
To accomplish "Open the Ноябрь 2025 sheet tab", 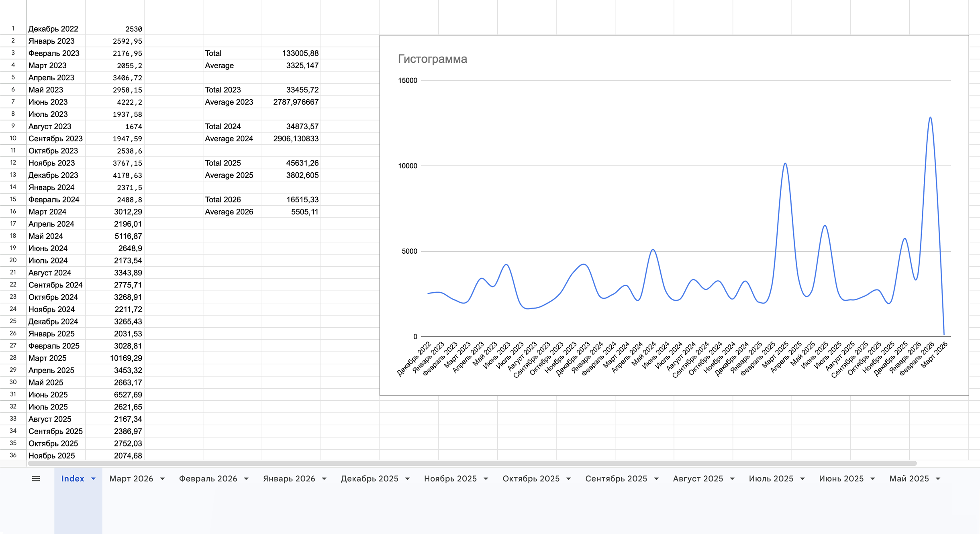I will [x=450, y=479].
